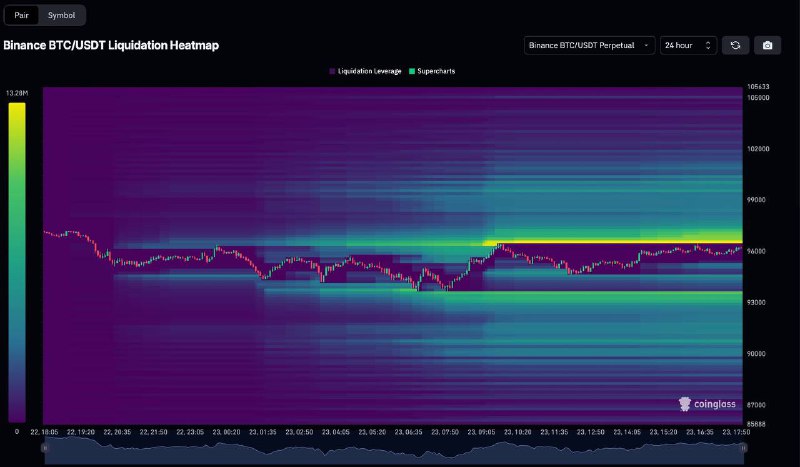Click the 87000 price axis label
800x467 pixels.
[x=756, y=405]
